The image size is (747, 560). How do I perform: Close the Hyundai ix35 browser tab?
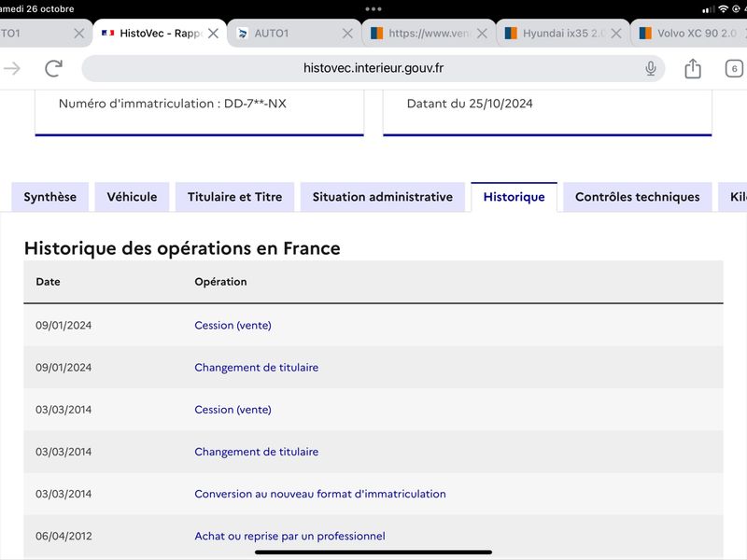pos(616,34)
